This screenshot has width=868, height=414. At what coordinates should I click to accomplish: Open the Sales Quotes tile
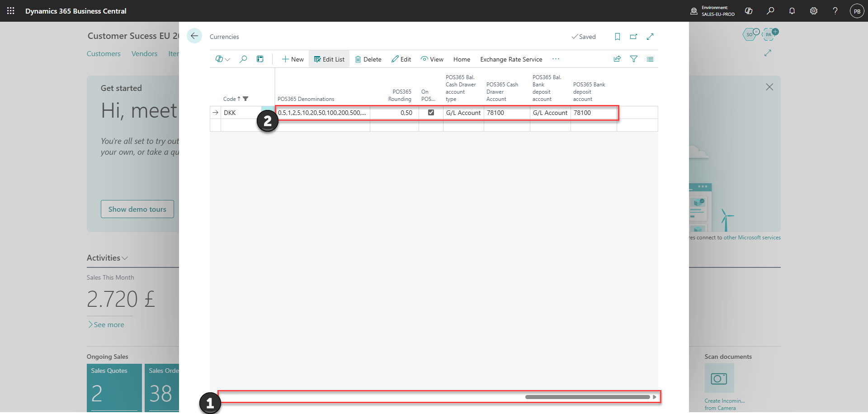pos(114,388)
